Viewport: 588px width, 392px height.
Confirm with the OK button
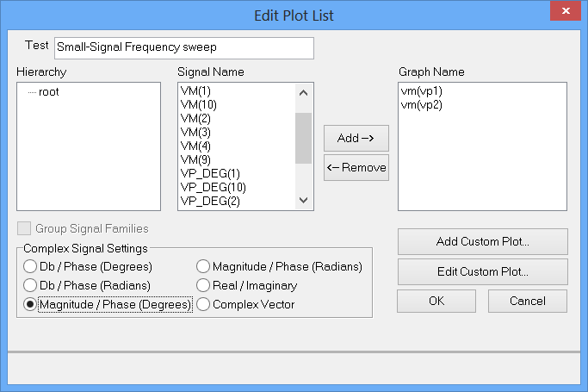click(436, 302)
